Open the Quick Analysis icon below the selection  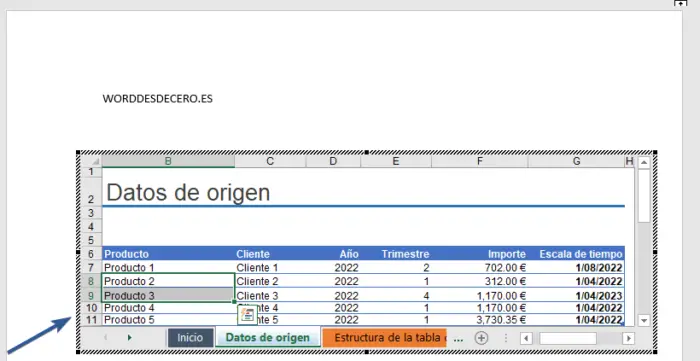coord(247,315)
